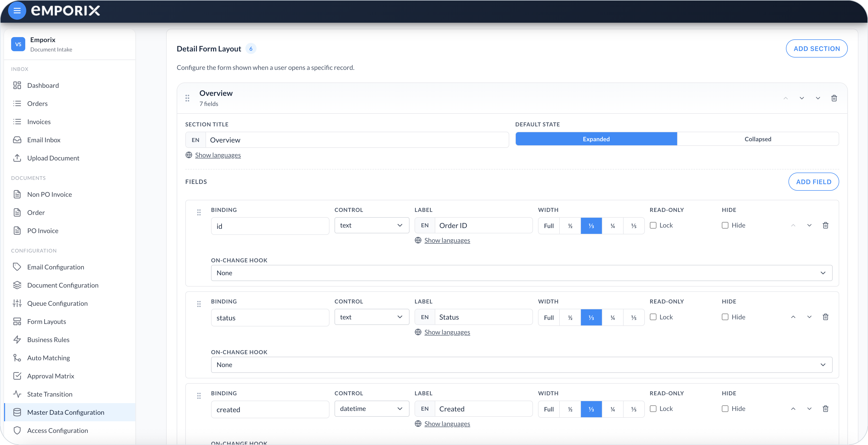868x445 pixels.
Task: Delete the id field with trash icon
Action: pyautogui.click(x=826, y=225)
